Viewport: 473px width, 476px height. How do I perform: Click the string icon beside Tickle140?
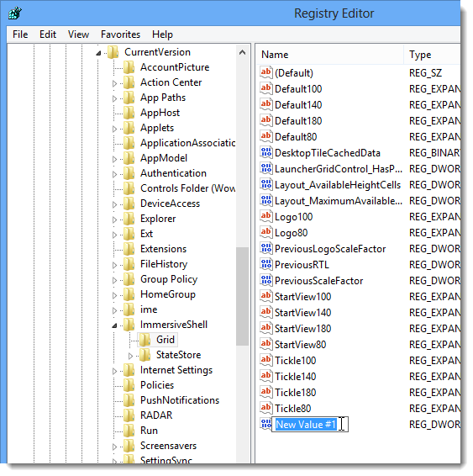pos(266,376)
